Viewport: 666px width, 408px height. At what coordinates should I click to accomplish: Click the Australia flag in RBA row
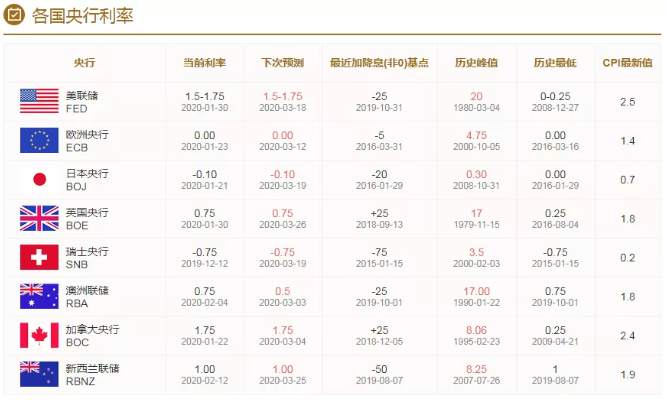tap(39, 296)
